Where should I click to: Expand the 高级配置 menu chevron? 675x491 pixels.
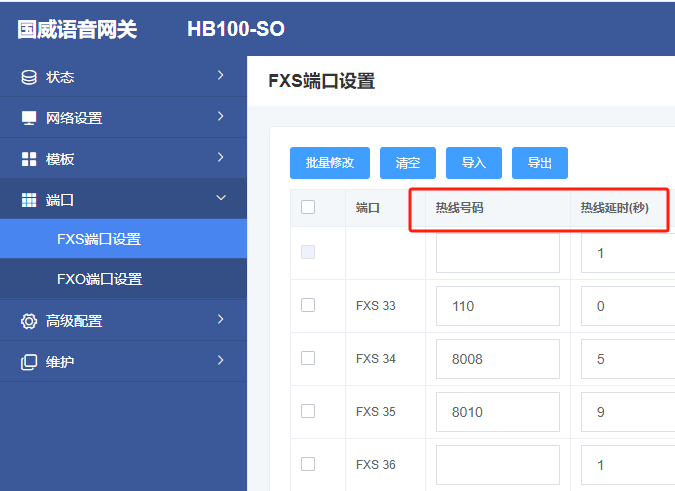(x=220, y=319)
